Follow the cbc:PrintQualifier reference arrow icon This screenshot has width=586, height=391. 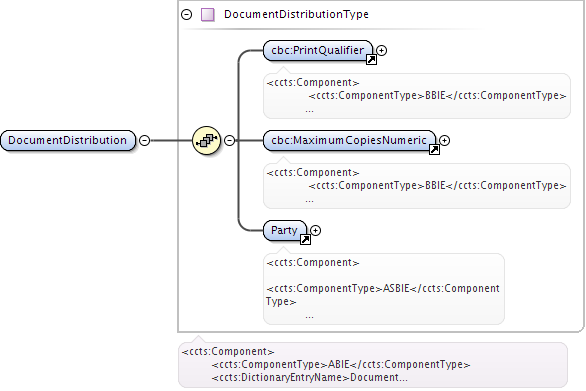371,59
